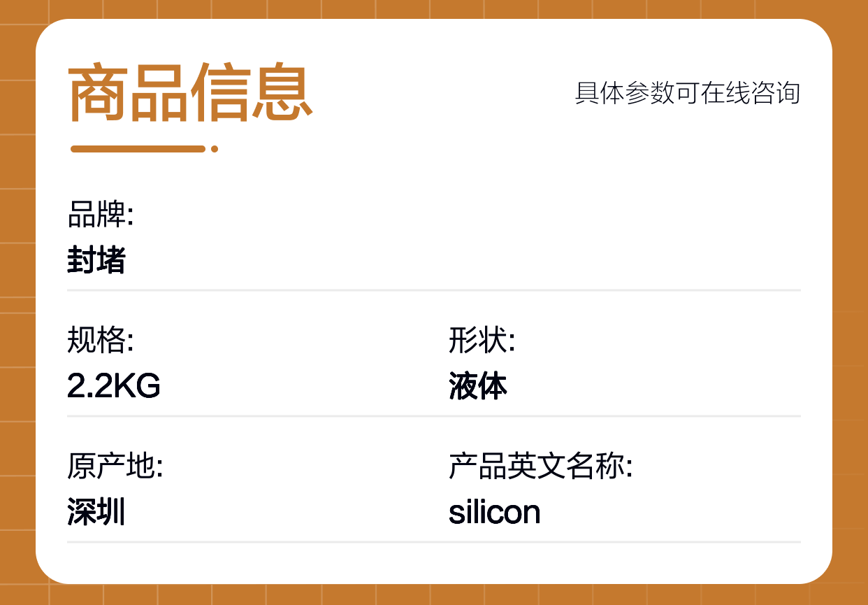This screenshot has height=605, width=868.
Task: Select the 规格 field label
Action: [x=101, y=341]
